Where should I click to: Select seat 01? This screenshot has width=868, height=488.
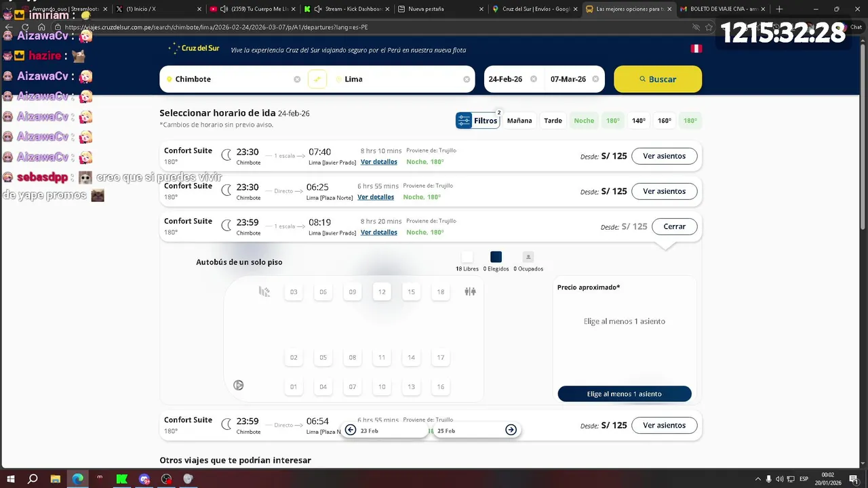click(294, 387)
